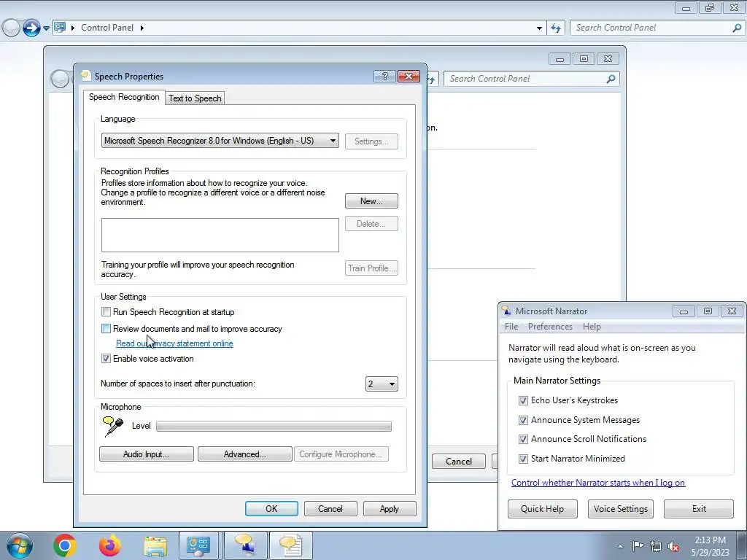This screenshot has height=560, width=747.
Task: Click the Microsoft Narrator title bar icon
Action: pyautogui.click(x=506, y=311)
